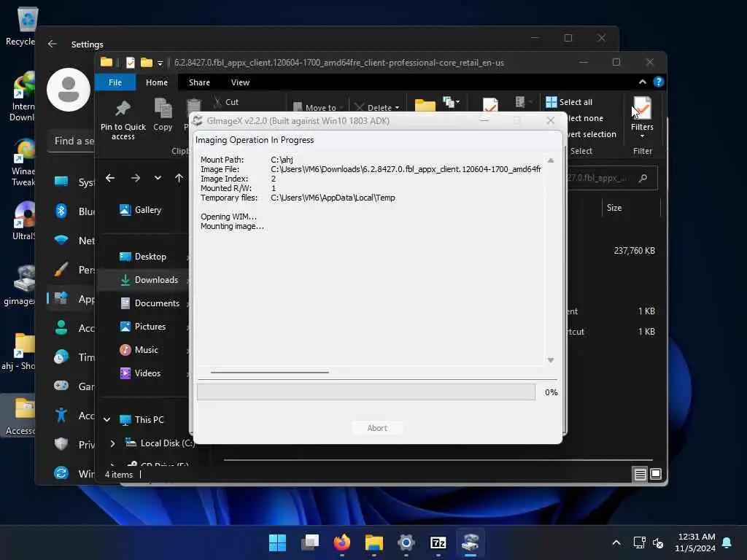Screen dimensions: 747x560
Task: Click GImageX progress bar
Action: [366, 392]
